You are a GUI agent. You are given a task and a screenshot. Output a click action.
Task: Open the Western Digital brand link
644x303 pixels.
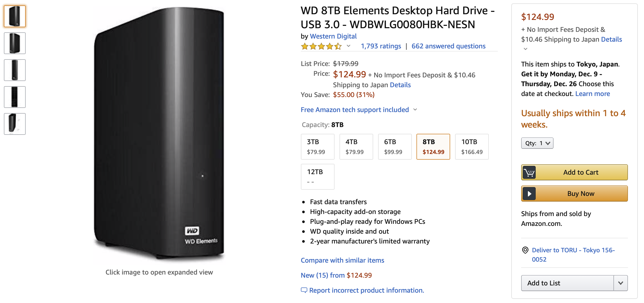pos(333,36)
